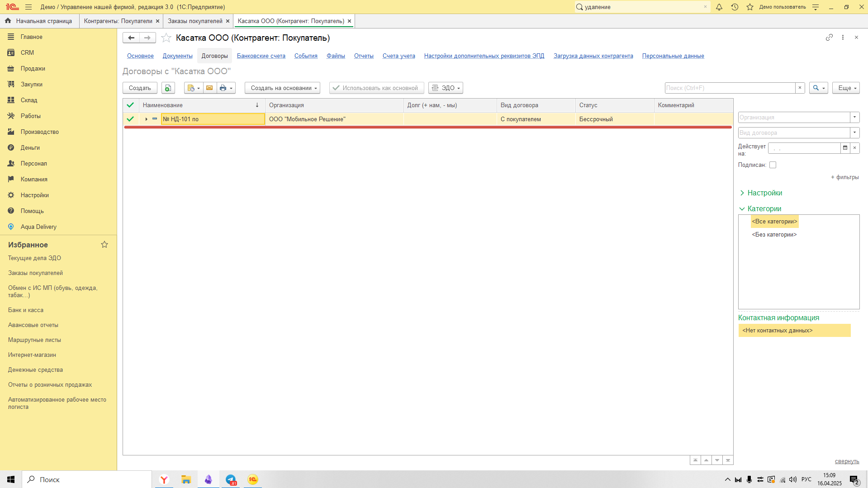Open history clock icon in title bar

pyautogui.click(x=735, y=7)
